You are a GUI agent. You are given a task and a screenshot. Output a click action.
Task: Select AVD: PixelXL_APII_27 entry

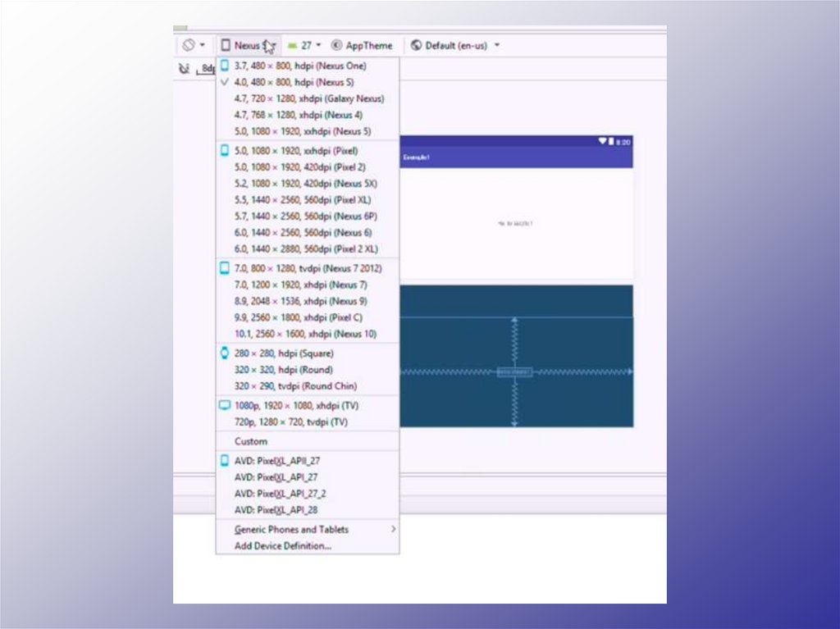click(x=308, y=461)
